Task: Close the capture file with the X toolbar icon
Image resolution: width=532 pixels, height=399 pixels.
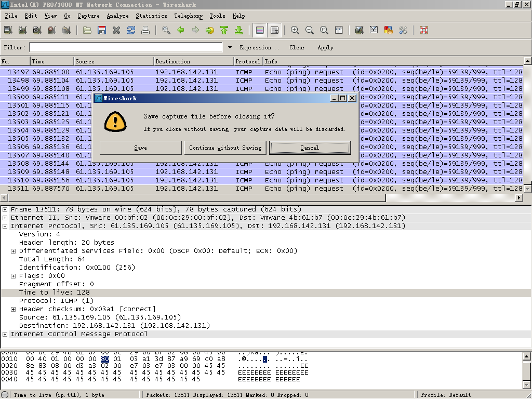Action: coord(116,30)
